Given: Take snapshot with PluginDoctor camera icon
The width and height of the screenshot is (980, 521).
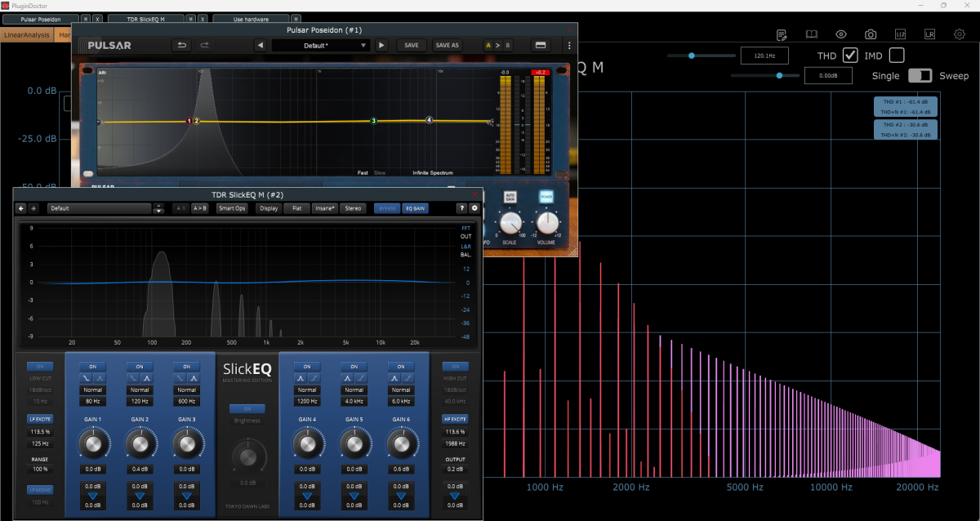Looking at the screenshot, I should click(871, 34).
